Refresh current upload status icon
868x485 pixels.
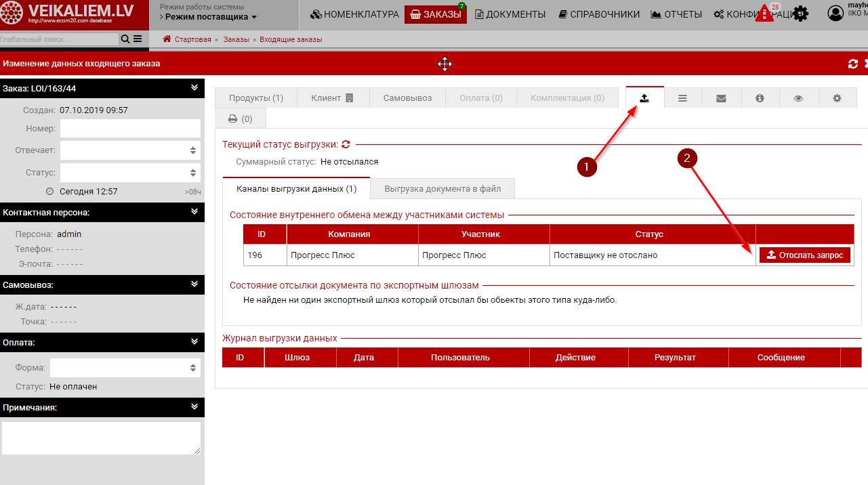346,144
